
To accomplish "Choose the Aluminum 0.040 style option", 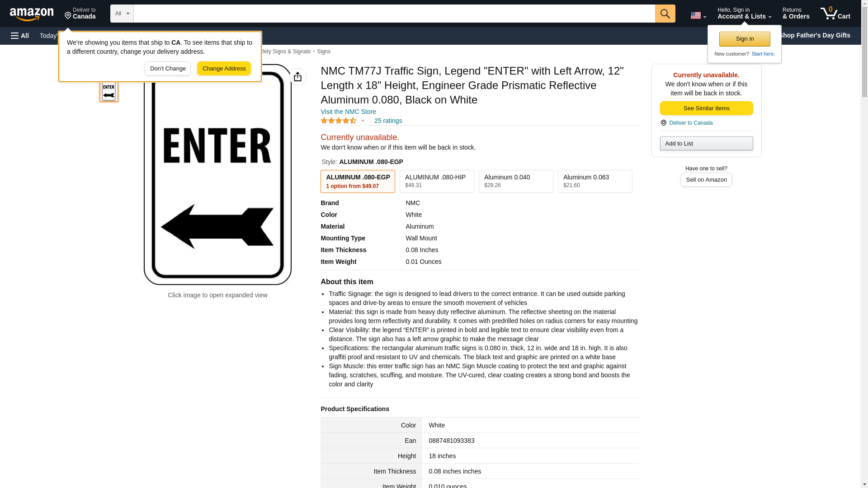I will coord(516,181).
